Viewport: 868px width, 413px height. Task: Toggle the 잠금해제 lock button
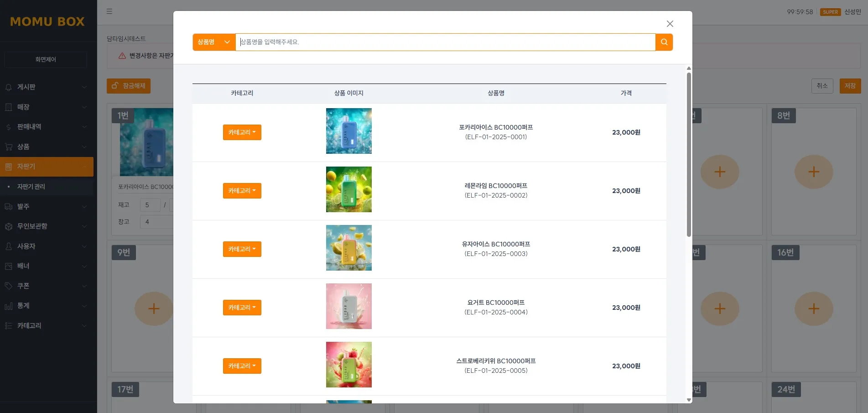128,86
